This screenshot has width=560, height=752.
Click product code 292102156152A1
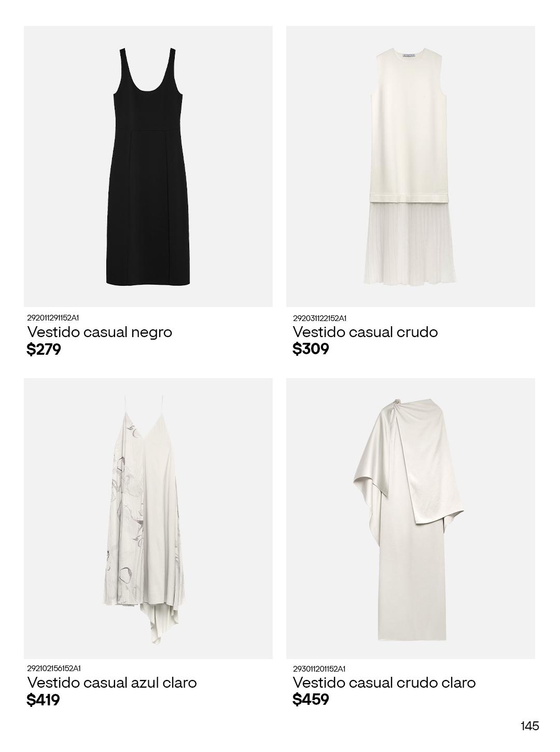(x=54, y=668)
